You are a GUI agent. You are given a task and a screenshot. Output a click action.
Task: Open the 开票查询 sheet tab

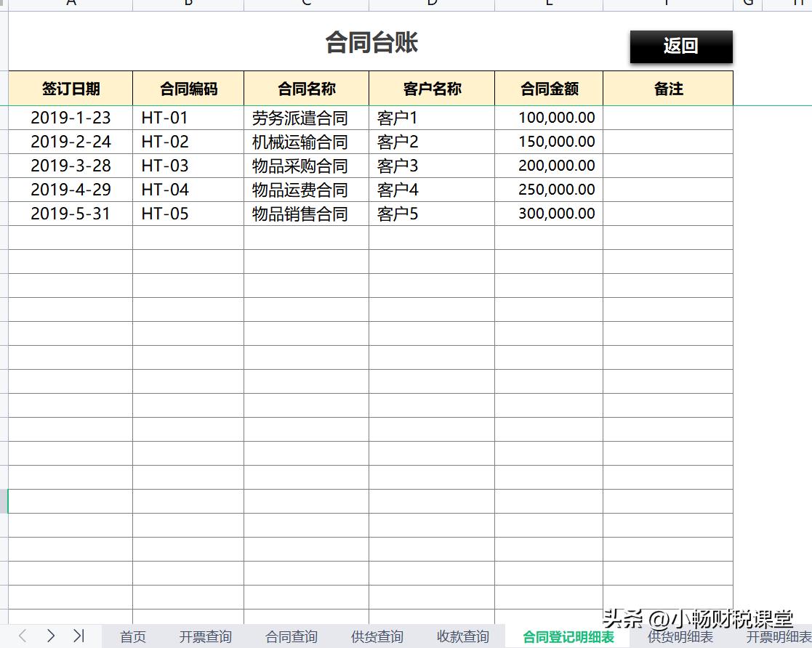[205, 636]
